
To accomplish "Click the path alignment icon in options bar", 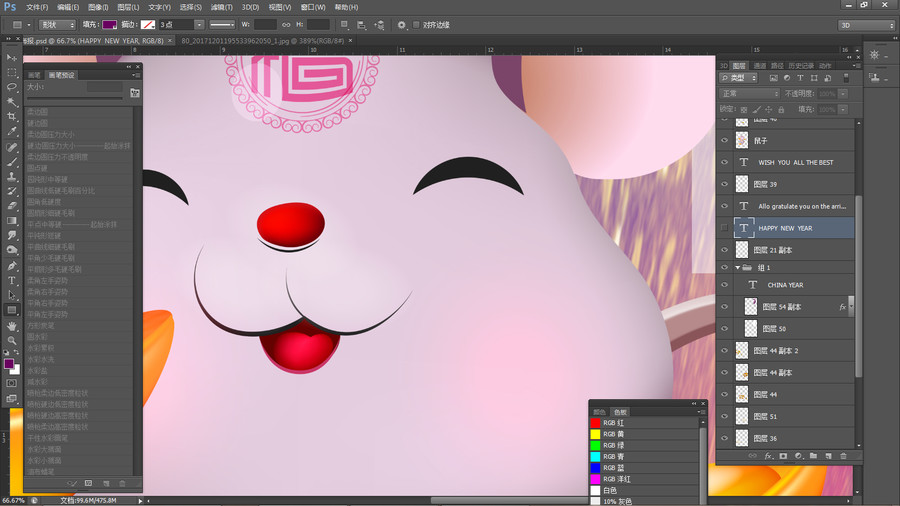I will [x=362, y=25].
